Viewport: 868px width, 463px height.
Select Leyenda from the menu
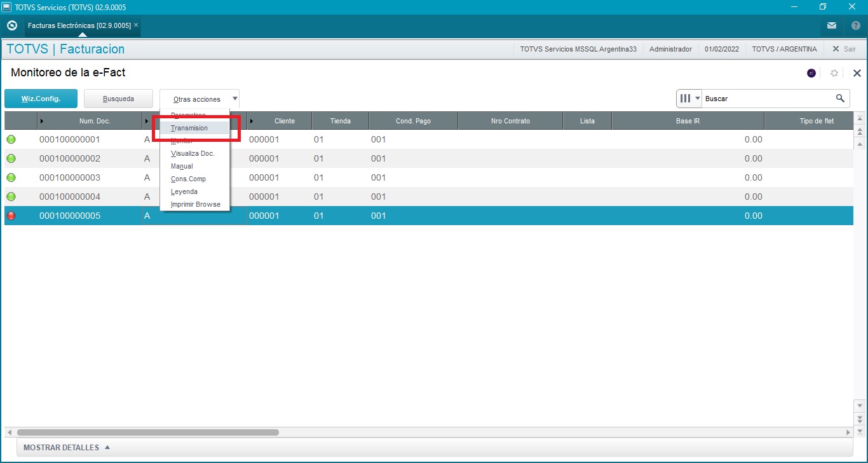click(194, 191)
